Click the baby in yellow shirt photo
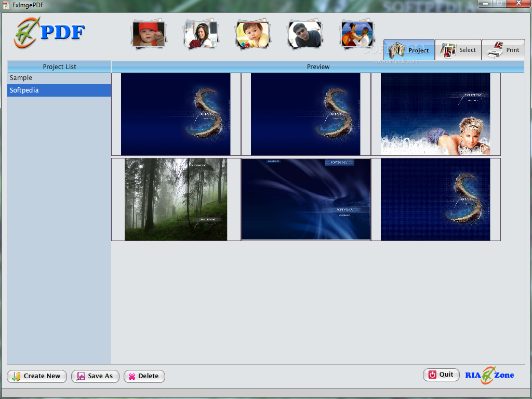Image resolution: width=532 pixels, height=399 pixels. (253, 34)
